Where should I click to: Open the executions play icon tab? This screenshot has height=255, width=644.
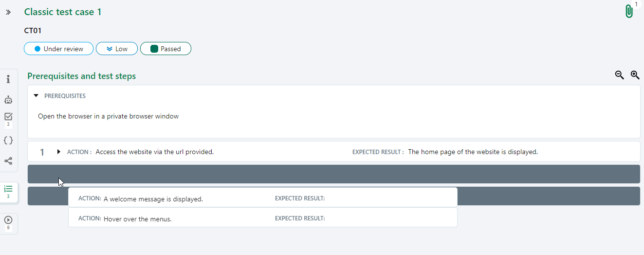click(x=8, y=220)
